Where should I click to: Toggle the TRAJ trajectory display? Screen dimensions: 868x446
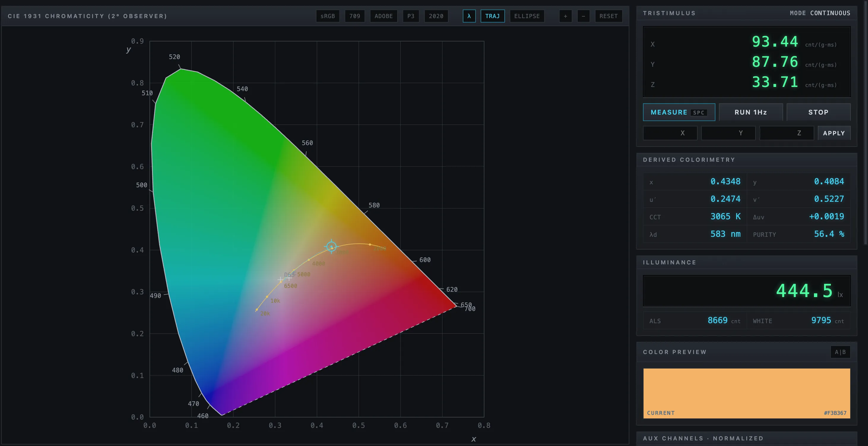point(492,16)
